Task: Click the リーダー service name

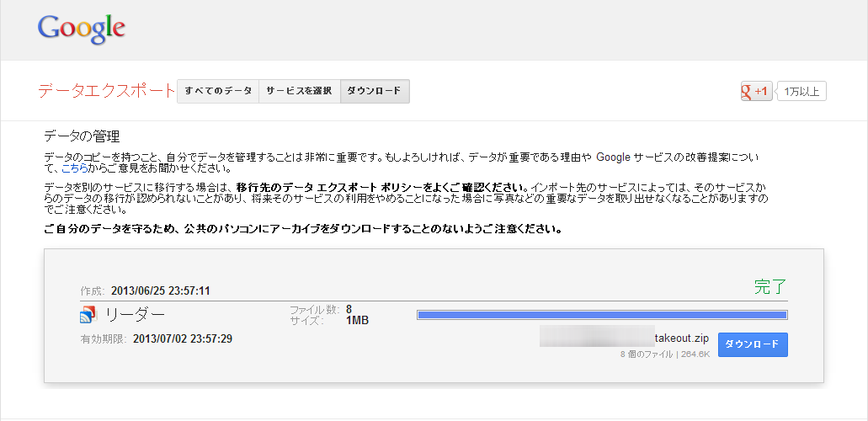Action: [x=135, y=316]
